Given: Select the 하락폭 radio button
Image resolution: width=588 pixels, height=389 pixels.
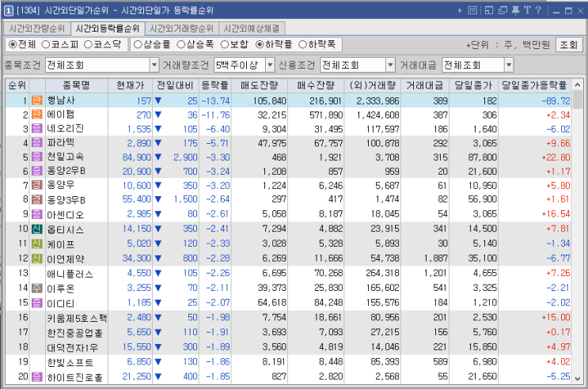Looking at the screenshot, I should pos(302,44).
